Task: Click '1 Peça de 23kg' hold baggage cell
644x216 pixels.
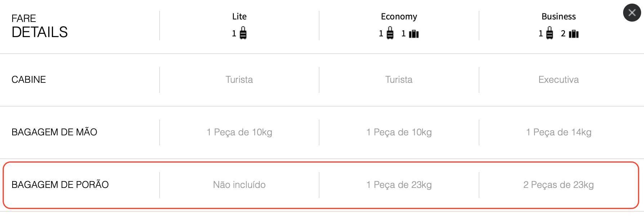Action: 399,185
